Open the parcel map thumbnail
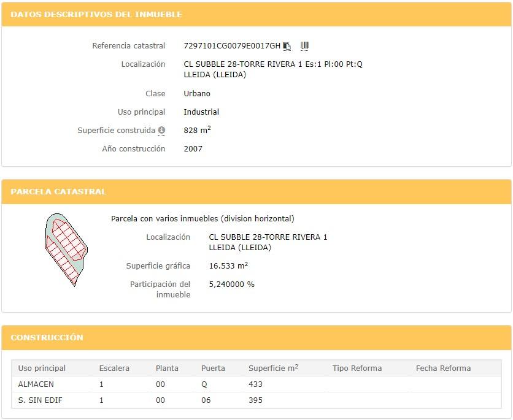The image size is (513, 420). coord(66,250)
